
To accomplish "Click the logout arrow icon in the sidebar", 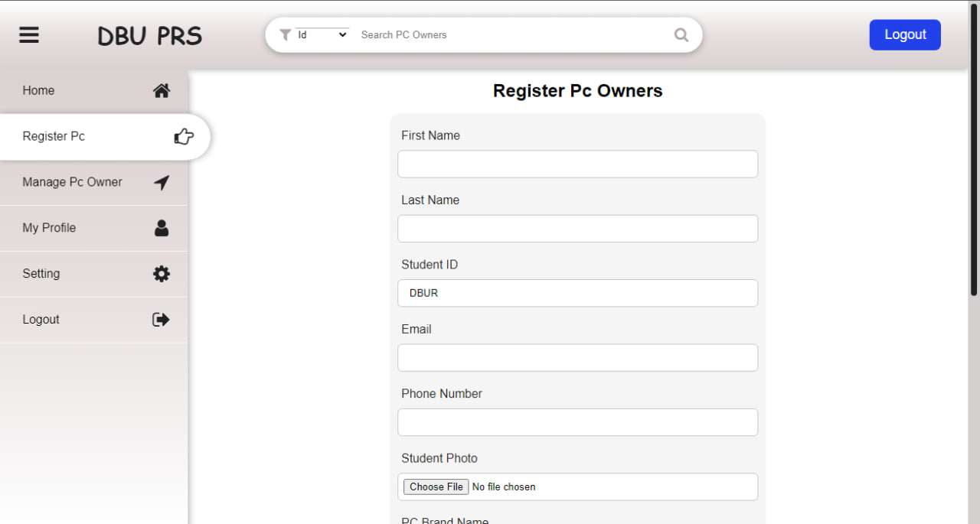I will [161, 319].
